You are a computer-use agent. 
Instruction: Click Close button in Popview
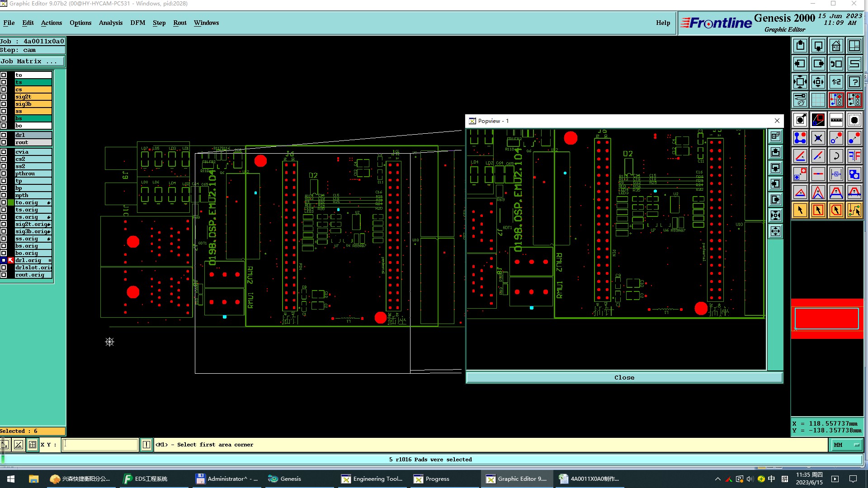(x=624, y=378)
